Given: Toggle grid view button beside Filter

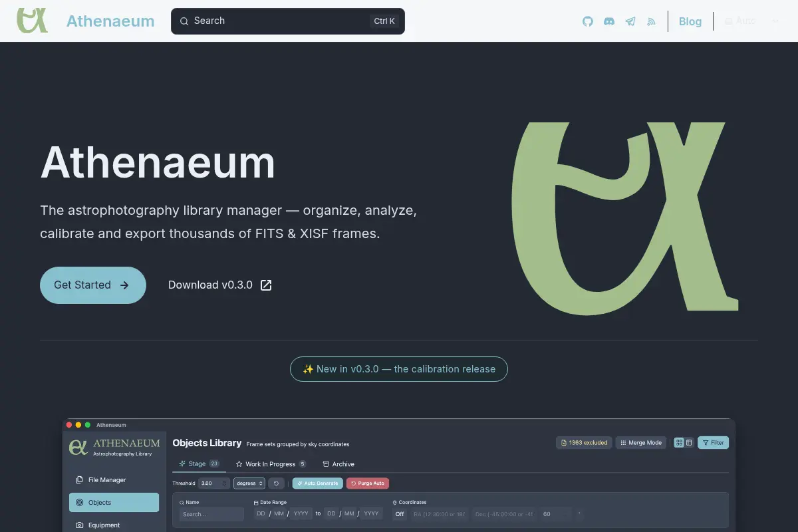Looking at the screenshot, I should tap(679, 443).
